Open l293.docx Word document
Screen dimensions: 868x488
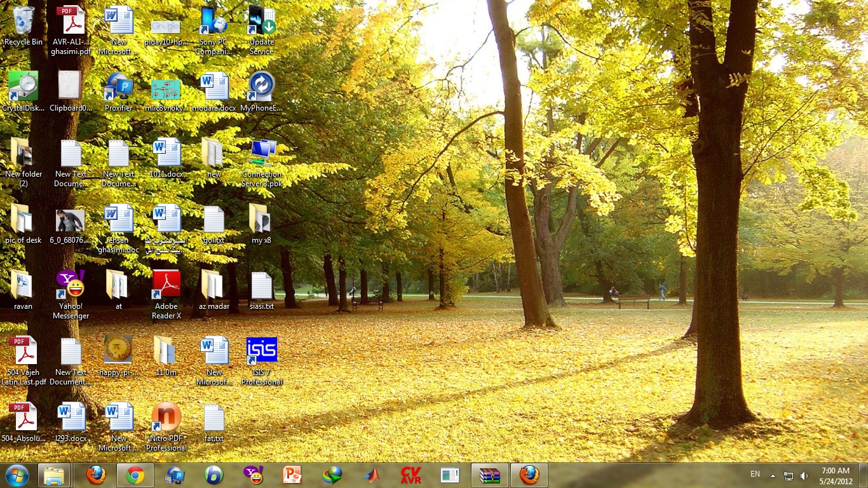point(71,422)
